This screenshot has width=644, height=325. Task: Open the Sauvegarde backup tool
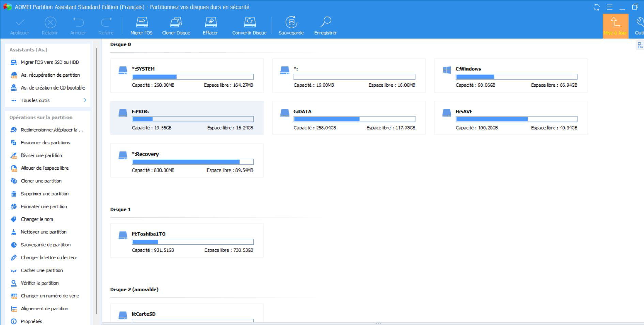291,26
